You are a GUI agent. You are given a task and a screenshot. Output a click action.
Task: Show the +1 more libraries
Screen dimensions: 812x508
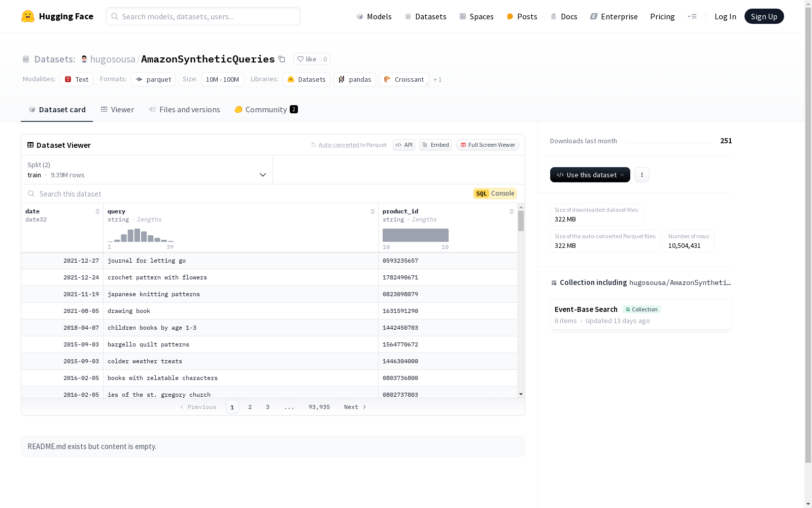click(437, 80)
